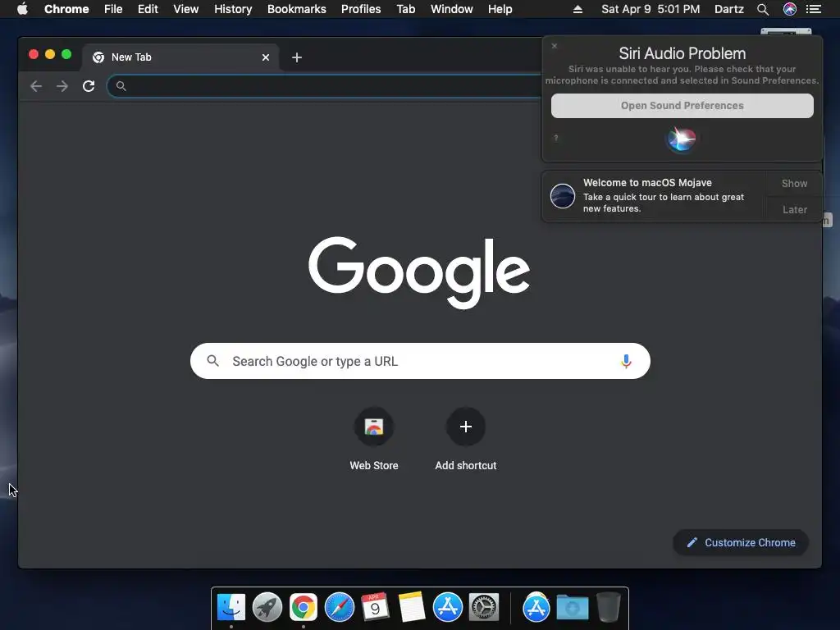Open the Window menu
The width and height of the screenshot is (840, 630).
tap(452, 9)
